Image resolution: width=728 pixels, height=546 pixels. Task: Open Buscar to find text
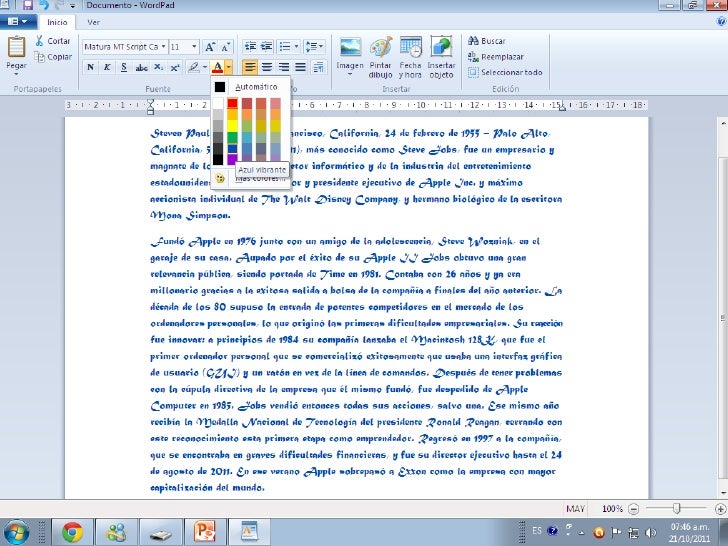coord(487,41)
